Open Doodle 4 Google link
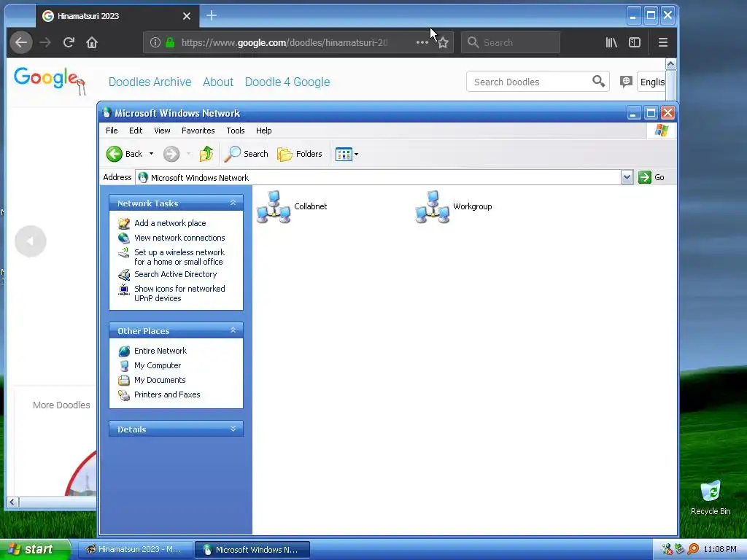 287,82
